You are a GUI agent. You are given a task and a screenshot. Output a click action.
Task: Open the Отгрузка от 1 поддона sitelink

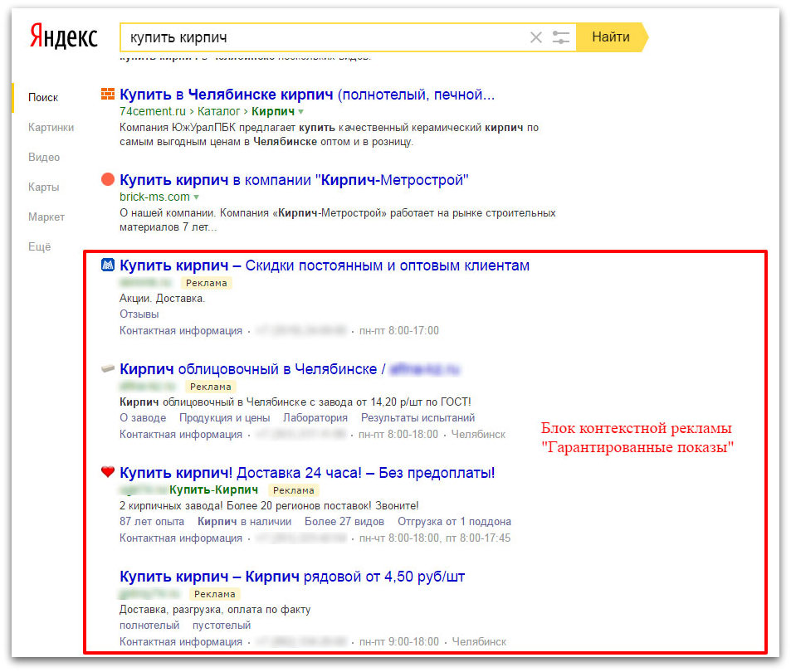454,521
